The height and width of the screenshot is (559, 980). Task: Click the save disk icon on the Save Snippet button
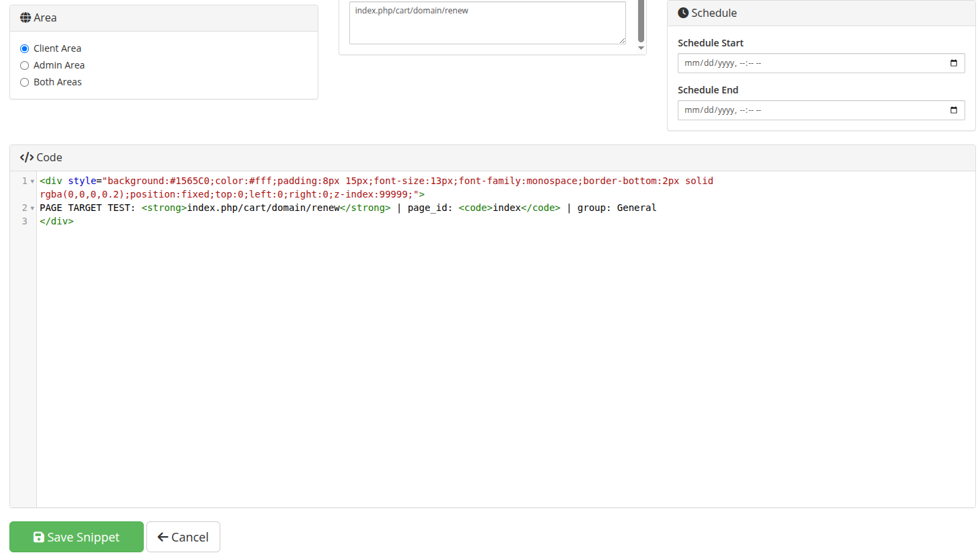click(39, 537)
